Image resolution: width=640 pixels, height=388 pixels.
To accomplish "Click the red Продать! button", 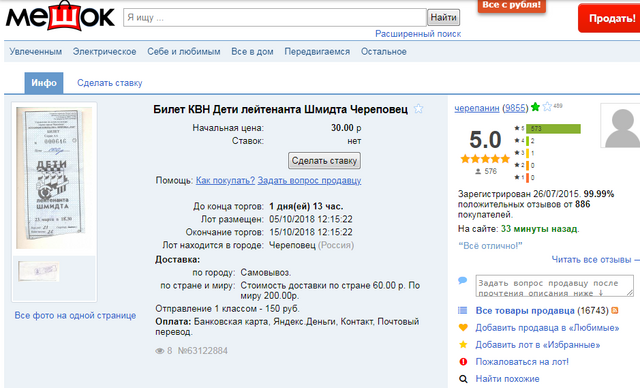I will 610,18.
